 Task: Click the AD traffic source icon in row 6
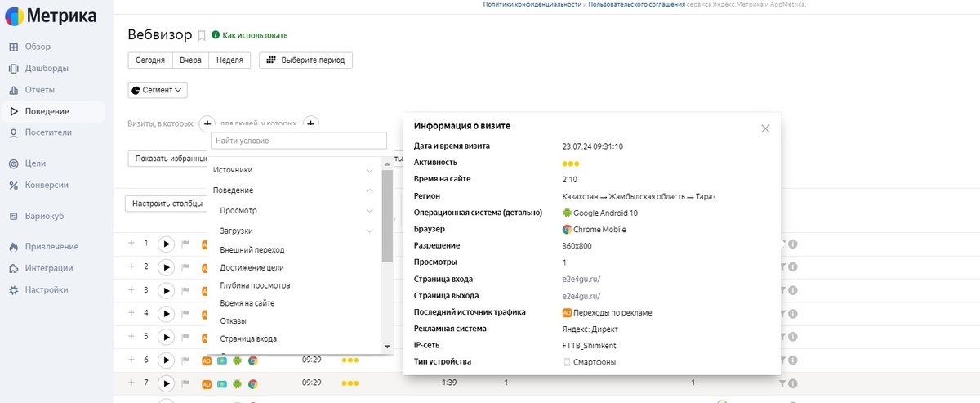(207, 360)
